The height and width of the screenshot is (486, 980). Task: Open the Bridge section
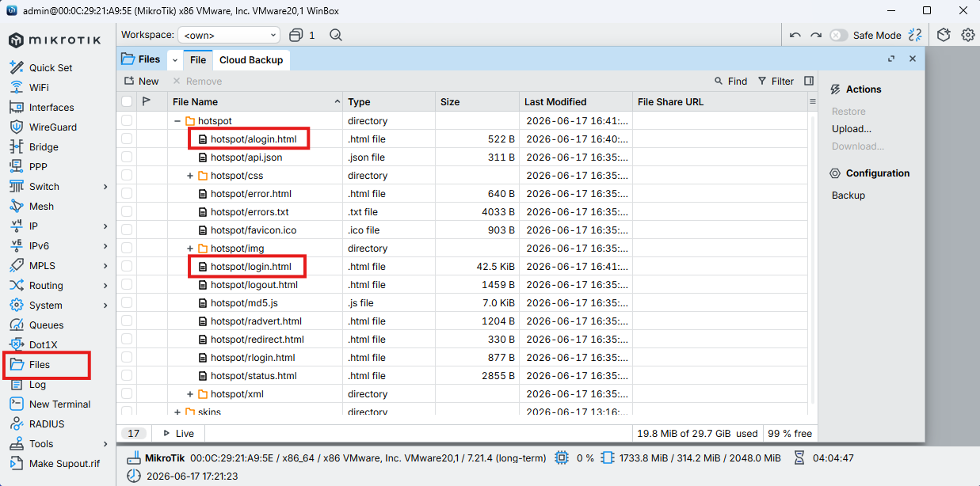point(44,147)
